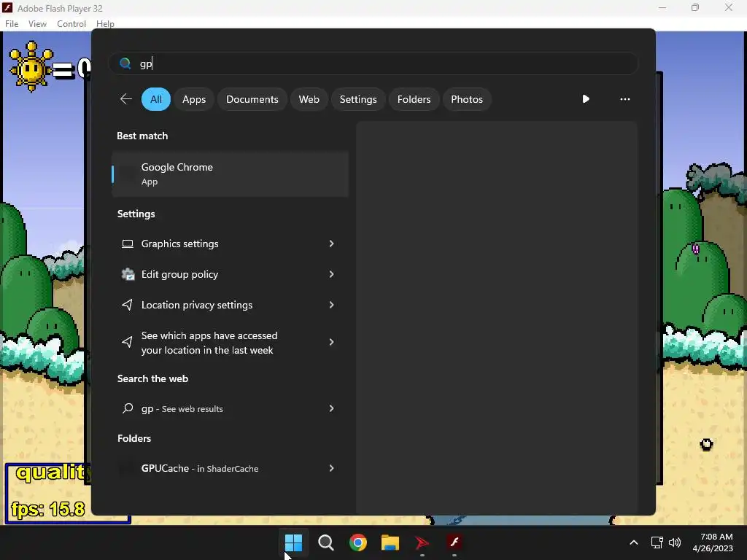Open the GPUCache folder result

[x=230, y=468]
